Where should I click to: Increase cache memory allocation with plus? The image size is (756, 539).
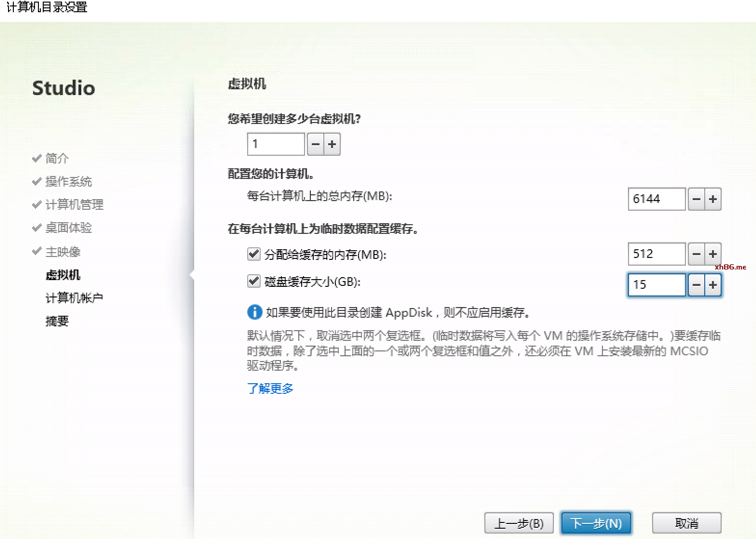713,254
